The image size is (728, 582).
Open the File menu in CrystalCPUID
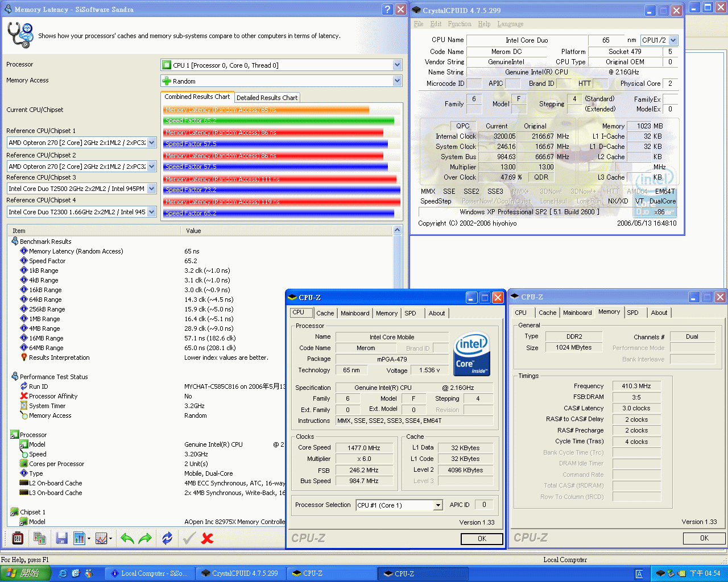(419, 24)
